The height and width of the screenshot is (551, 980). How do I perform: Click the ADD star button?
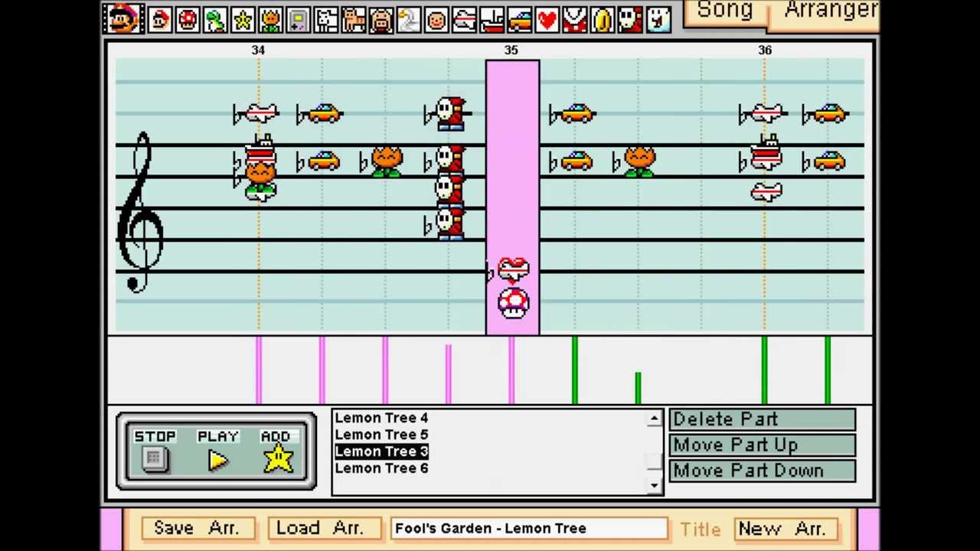277,458
